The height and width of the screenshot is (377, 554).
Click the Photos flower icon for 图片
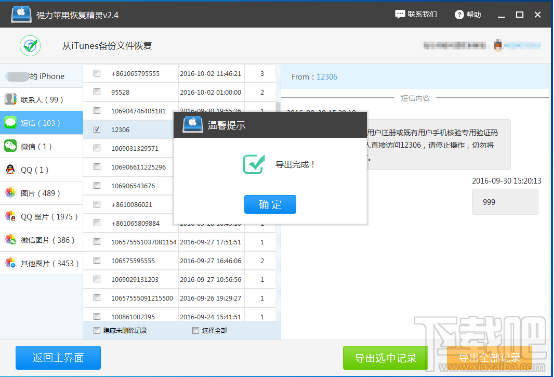pos(10,193)
